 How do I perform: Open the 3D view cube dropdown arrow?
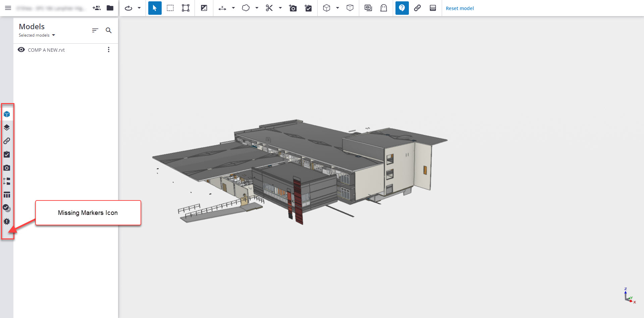point(337,8)
